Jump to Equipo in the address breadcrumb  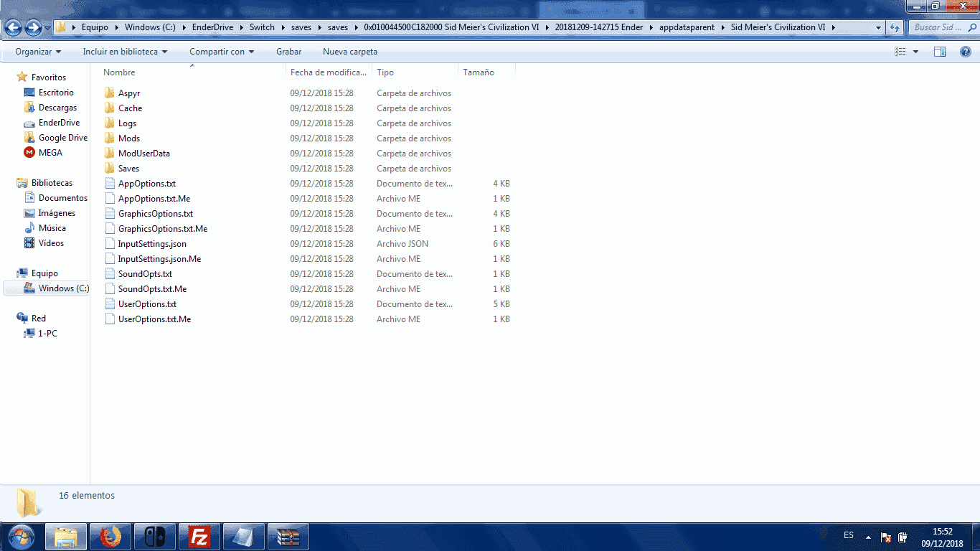(x=95, y=27)
